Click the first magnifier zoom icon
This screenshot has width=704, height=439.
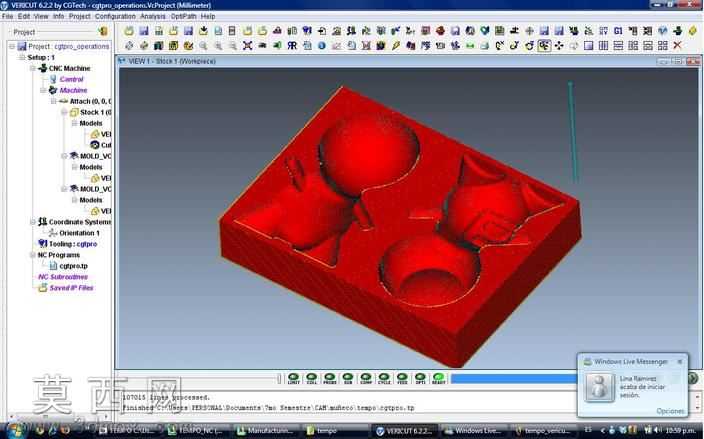click(x=203, y=45)
